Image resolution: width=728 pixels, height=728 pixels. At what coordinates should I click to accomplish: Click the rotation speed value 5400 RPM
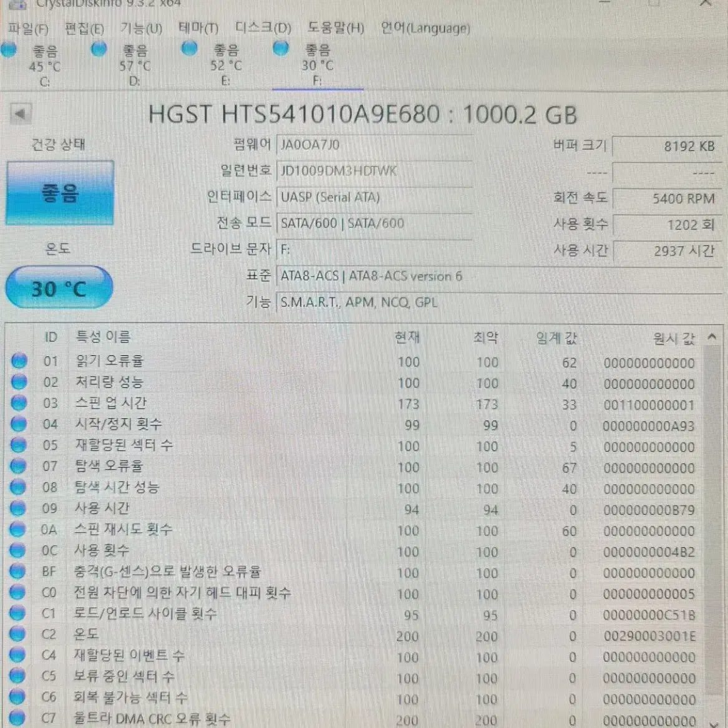667,199
